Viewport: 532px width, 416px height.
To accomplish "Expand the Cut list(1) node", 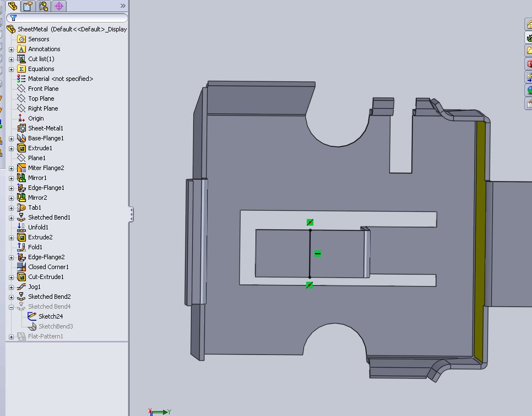I will [x=11, y=59].
